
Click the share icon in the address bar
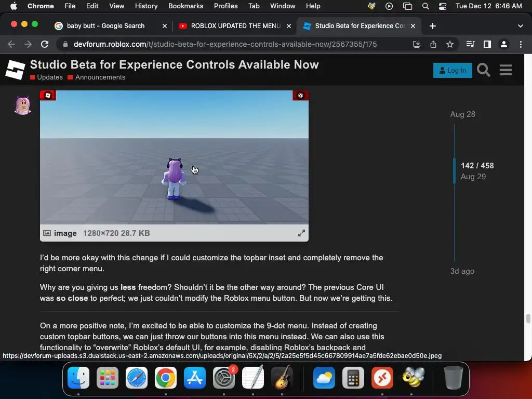coord(433,44)
